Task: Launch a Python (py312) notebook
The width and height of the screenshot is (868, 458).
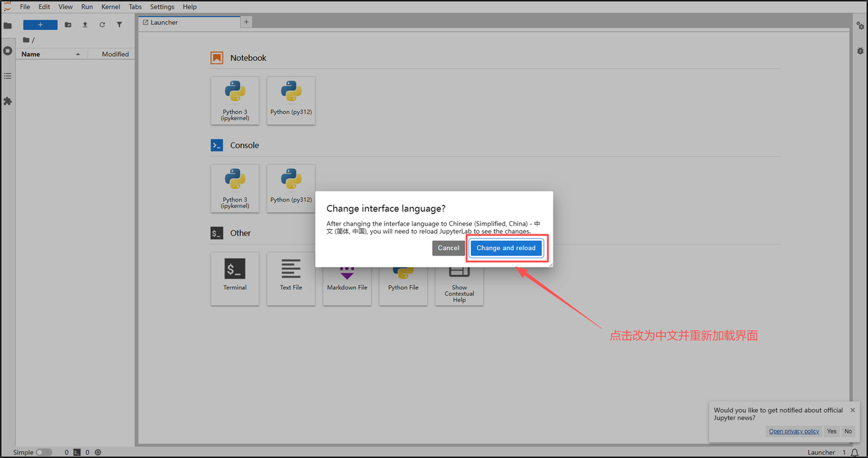Action: coord(291,100)
